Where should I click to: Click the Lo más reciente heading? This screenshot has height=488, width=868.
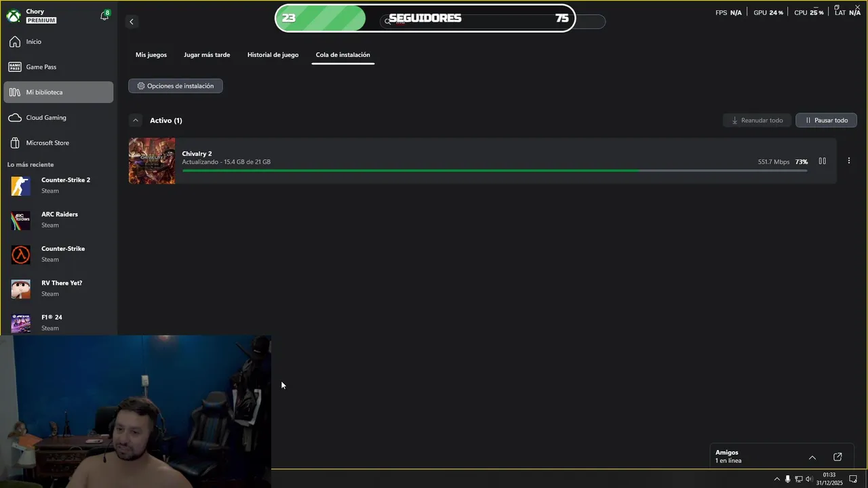31,165
